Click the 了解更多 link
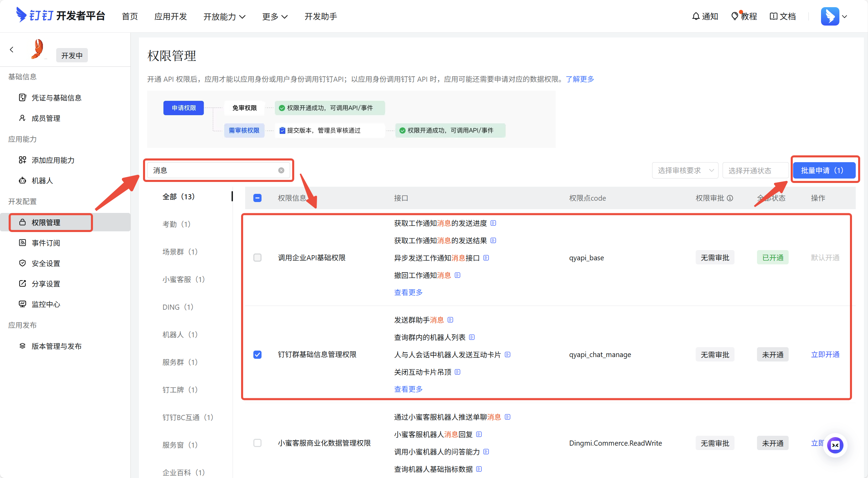Image resolution: width=868 pixels, height=478 pixels. tap(580, 79)
